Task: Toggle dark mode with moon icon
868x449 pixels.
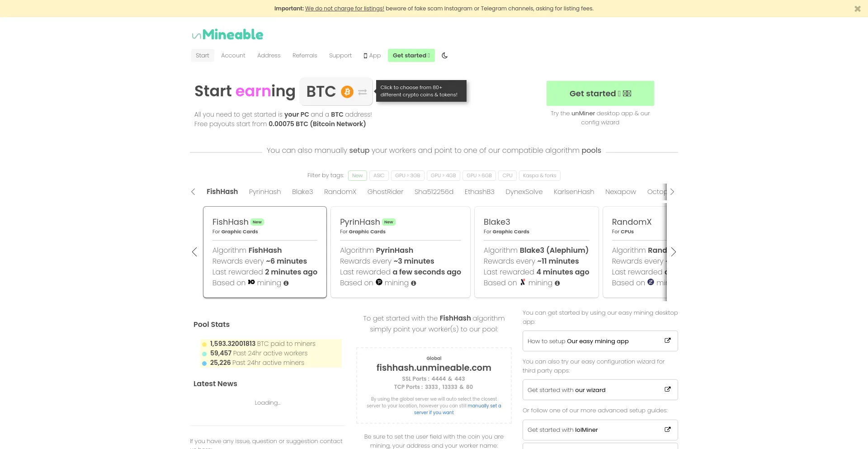Action: (444, 56)
